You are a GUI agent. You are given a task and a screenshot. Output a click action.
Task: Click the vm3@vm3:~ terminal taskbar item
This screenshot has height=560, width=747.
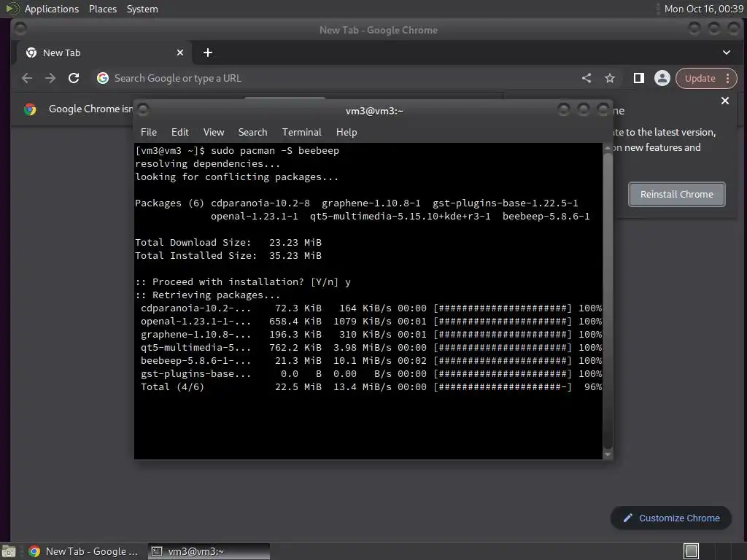209,551
